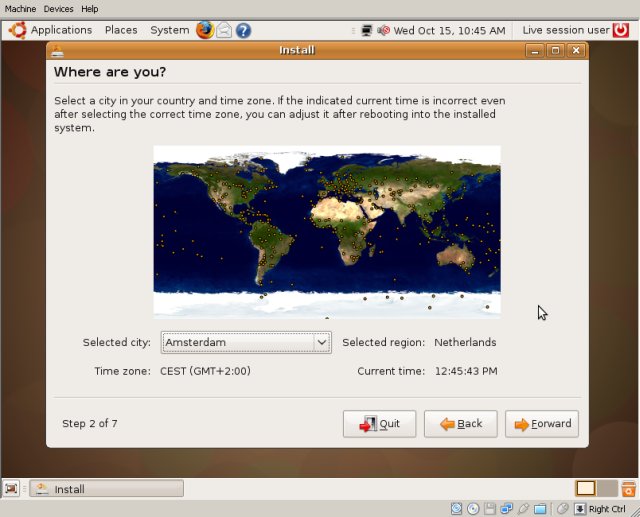Click the world map to pick location
This screenshot has height=517, width=640.
coord(327,232)
